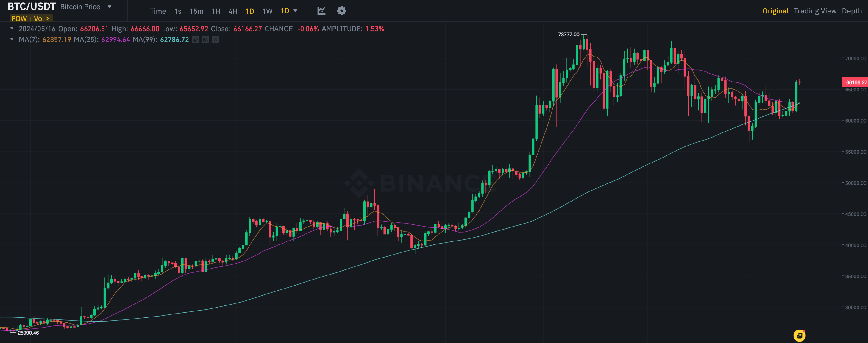Viewport: 868px width, 343px height.
Task: Toggle MA indicator visibility eye icon
Action: click(x=195, y=40)
